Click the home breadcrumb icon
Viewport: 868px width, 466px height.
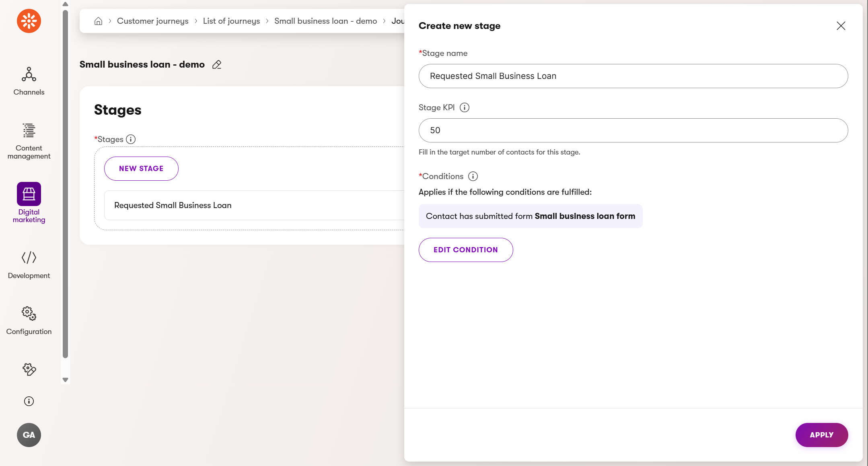(x=98, y=21)
